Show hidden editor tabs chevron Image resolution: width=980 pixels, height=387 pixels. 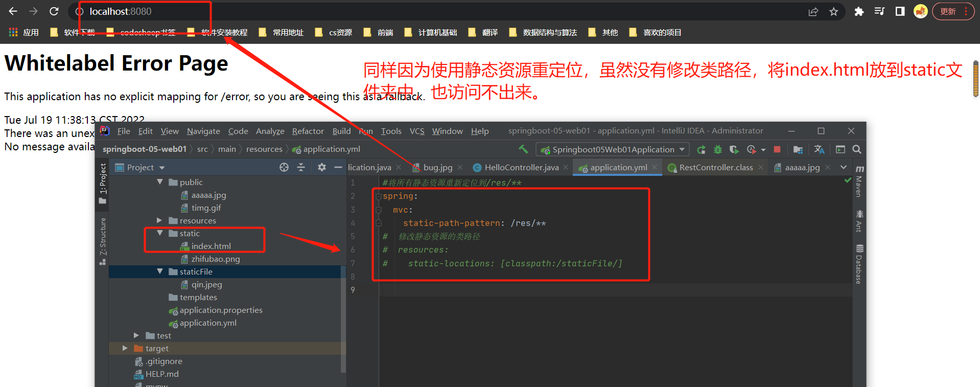click(x=844, y=167)
